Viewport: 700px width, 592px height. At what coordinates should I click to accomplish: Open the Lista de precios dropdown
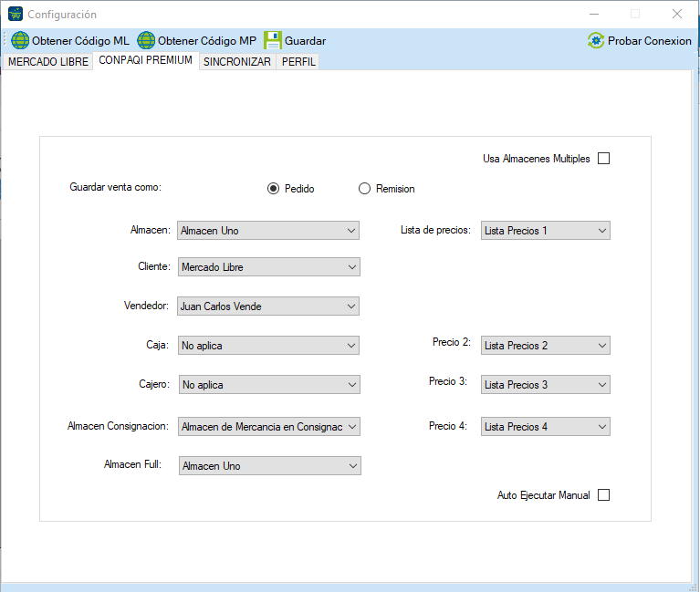(x=546, y=231)
